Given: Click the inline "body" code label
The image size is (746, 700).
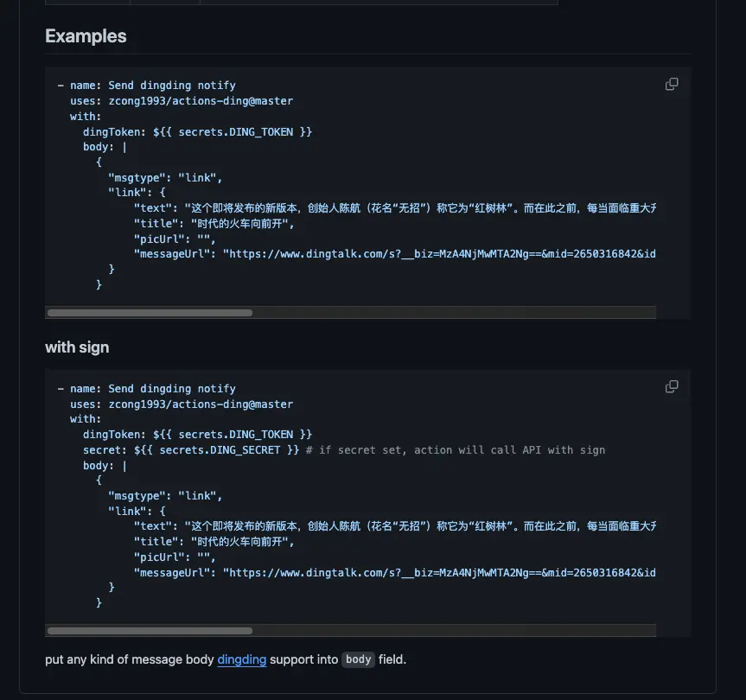Looking at the screenshot, I should click(x=358, y=659).
